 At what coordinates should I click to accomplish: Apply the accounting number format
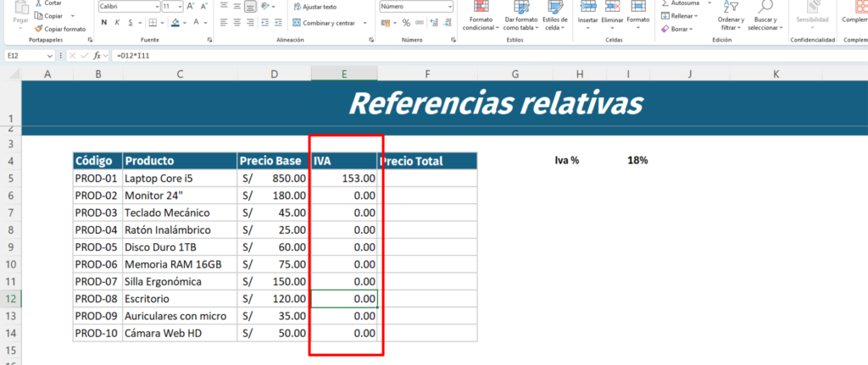coord(386,23)
